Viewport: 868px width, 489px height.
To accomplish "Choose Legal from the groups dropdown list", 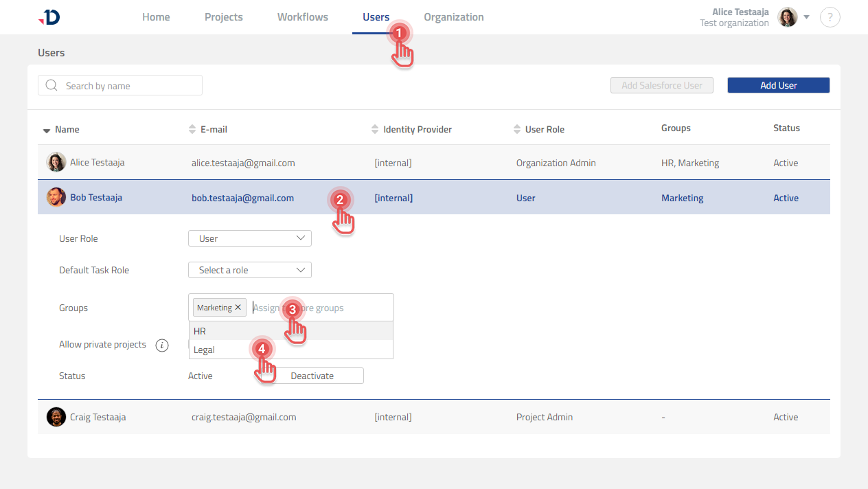I will point(205,350).
